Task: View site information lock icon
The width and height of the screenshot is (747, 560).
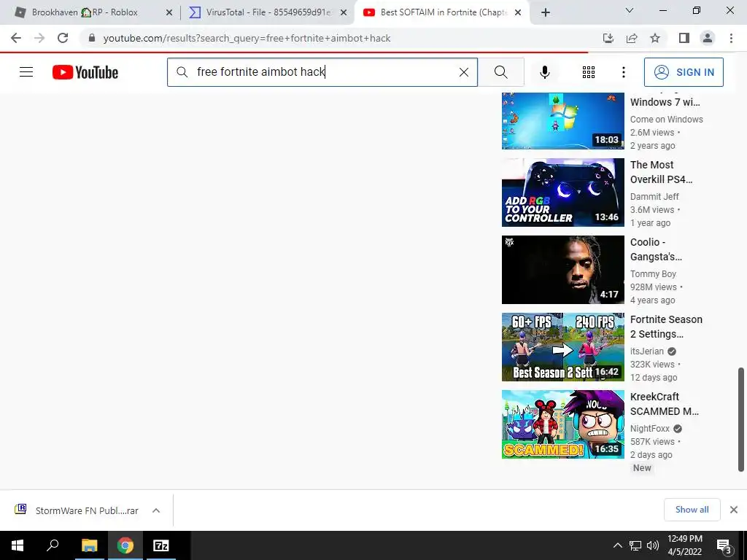Action: coord(92,38)
